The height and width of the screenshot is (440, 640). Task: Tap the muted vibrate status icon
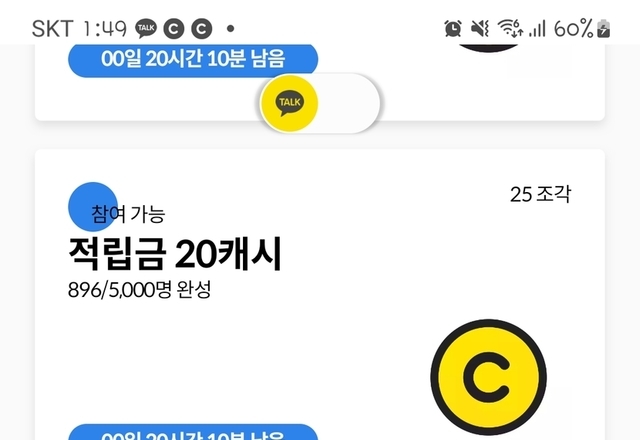(480, 29)
